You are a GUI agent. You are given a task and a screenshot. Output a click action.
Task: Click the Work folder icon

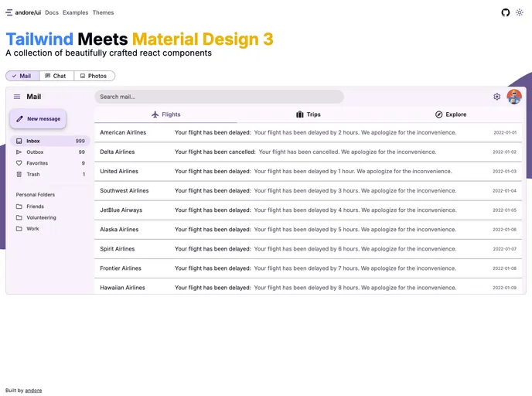19,229
